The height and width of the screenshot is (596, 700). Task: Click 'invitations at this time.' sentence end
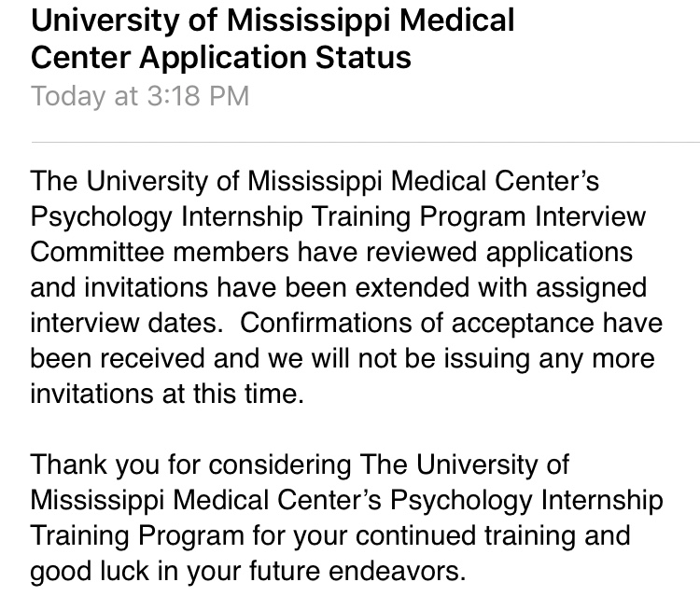(167, 394)
